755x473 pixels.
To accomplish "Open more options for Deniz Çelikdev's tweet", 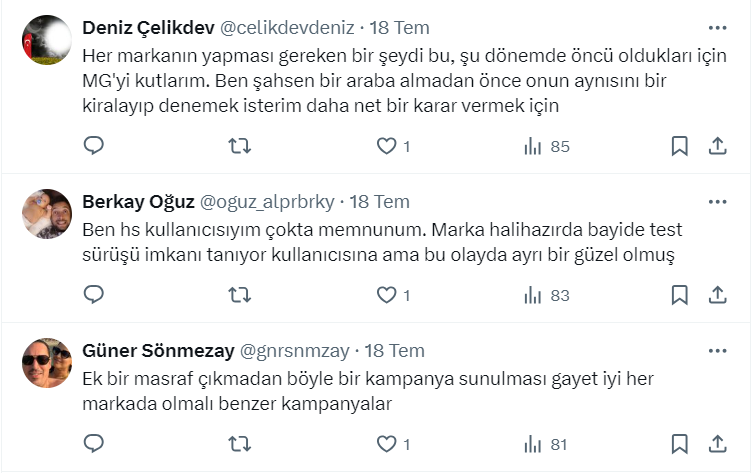I will click(717, 28).
